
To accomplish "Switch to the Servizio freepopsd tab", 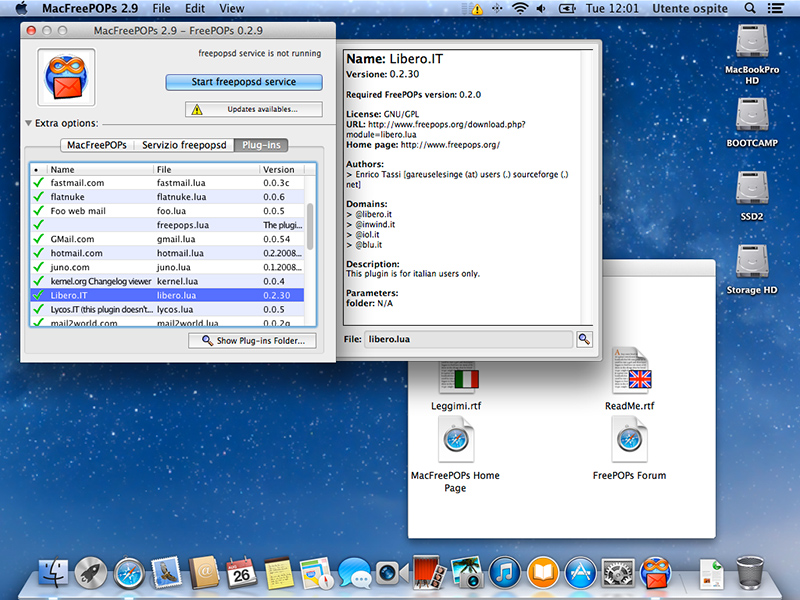I will coord(184,145).
